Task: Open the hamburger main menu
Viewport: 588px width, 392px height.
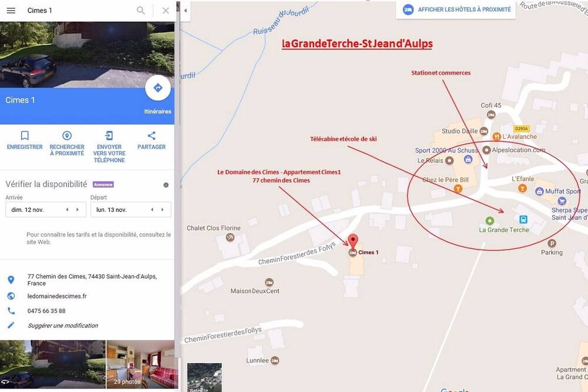Action: (11, 11)
